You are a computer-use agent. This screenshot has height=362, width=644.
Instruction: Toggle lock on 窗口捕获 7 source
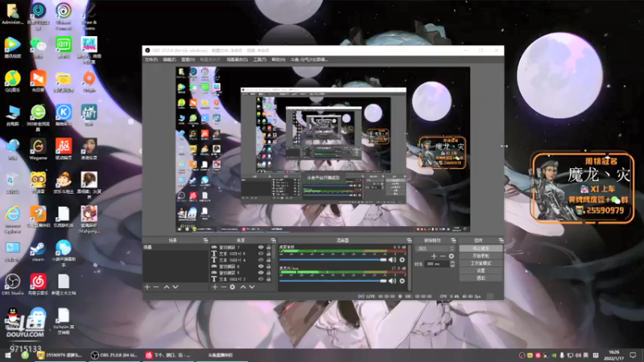269,248
